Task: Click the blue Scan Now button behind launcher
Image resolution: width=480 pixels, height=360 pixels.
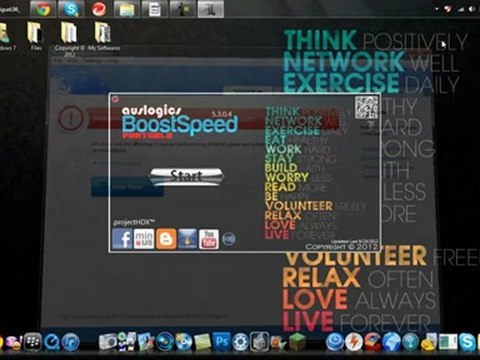Action: pos(127,187)
